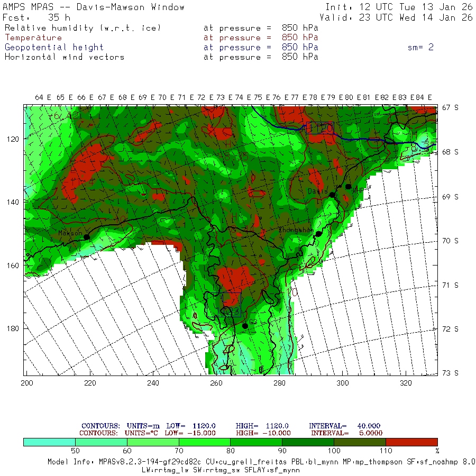
Task: Click the 'Model Info' line at bottom
Action: pyautogui.click(x=261, y=462)
